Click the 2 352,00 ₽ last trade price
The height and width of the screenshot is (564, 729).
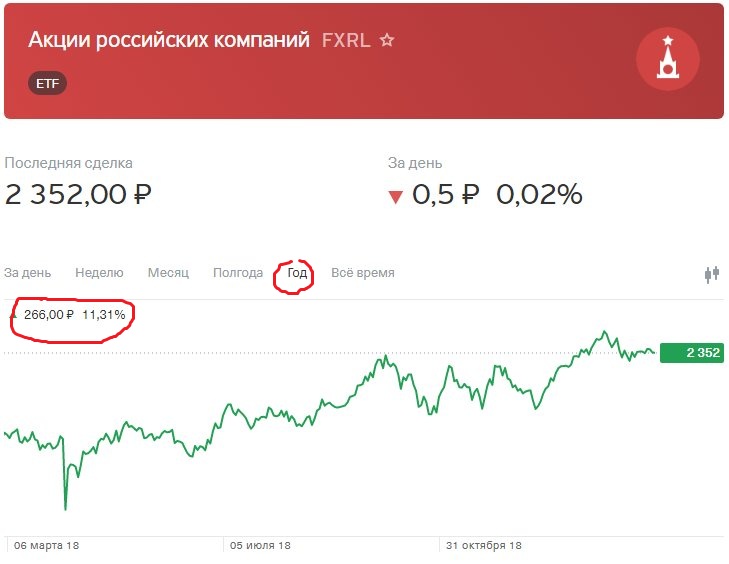click(x=78, y=194)
